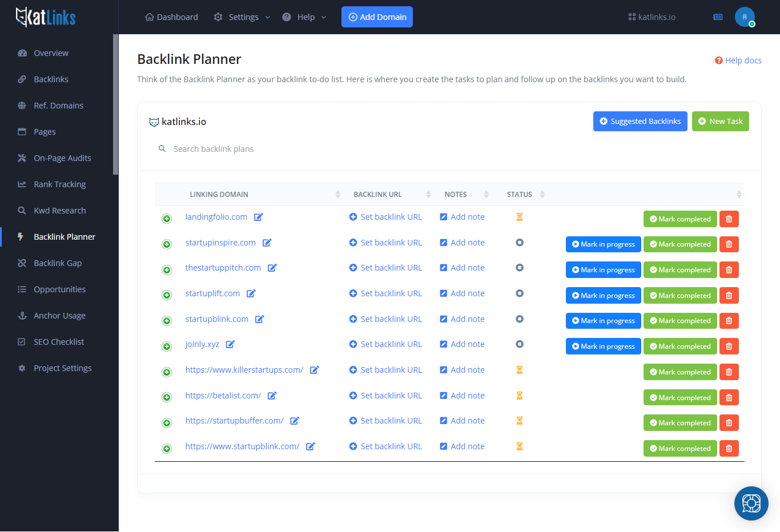Open the joinly.xyz linking domain
The image size is (780, 532).
tap(202, 344)
